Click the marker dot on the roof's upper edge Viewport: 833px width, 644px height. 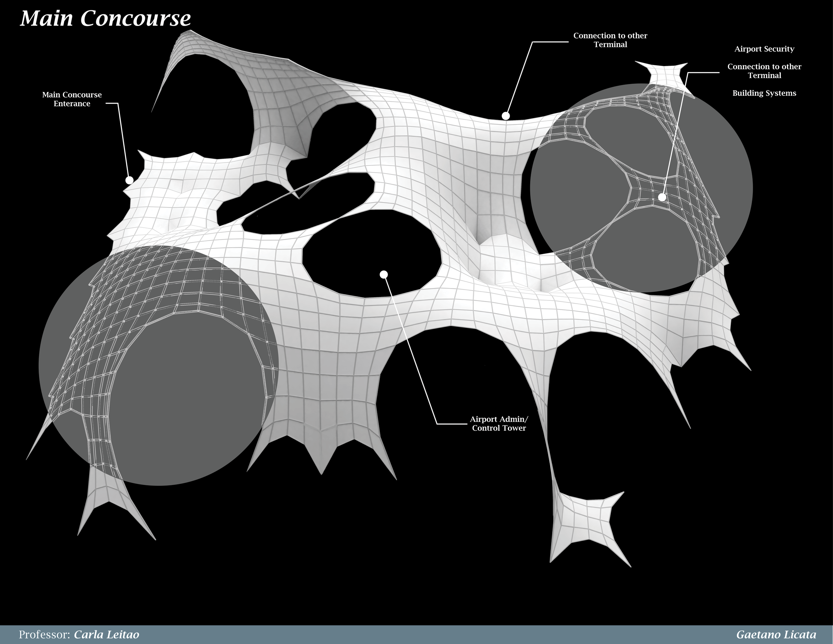click(506, 116)
